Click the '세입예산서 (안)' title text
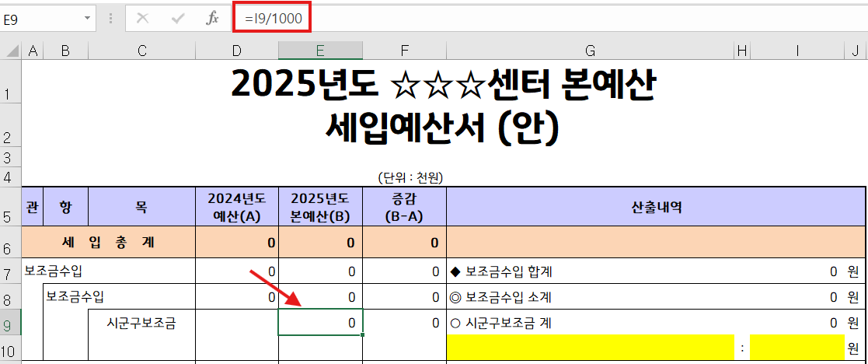Image resolution: width=868 pixels, height=364 pixels. point(444,128)
